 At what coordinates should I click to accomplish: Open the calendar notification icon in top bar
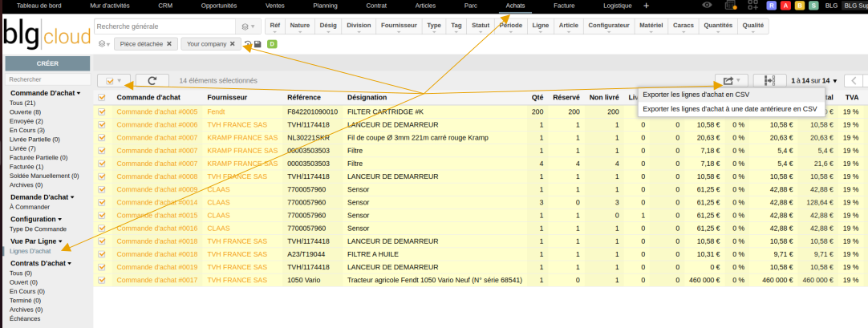point(731,5)
